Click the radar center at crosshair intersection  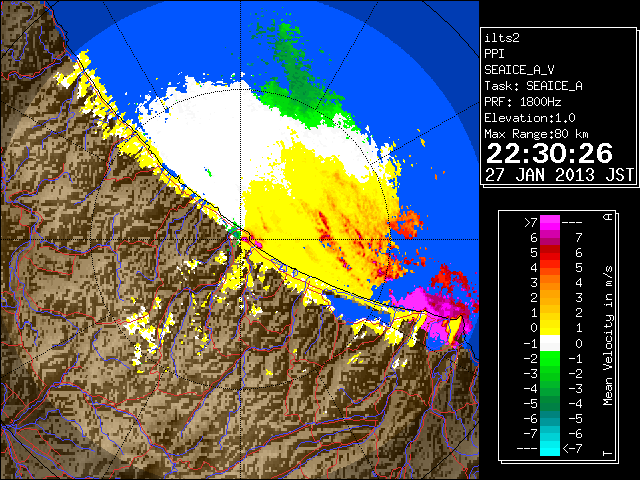pos(241,240)
